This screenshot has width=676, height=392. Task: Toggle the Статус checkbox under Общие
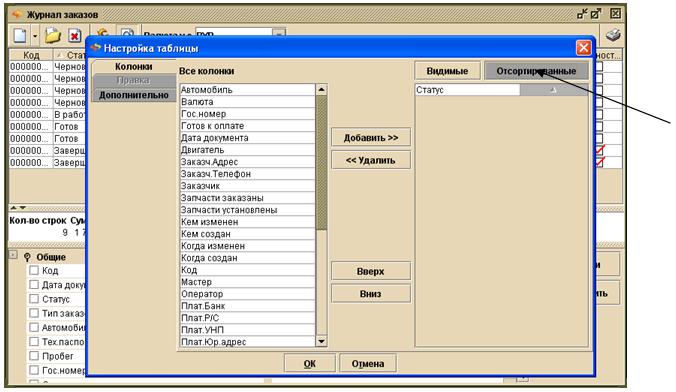(x=34, y=299)
